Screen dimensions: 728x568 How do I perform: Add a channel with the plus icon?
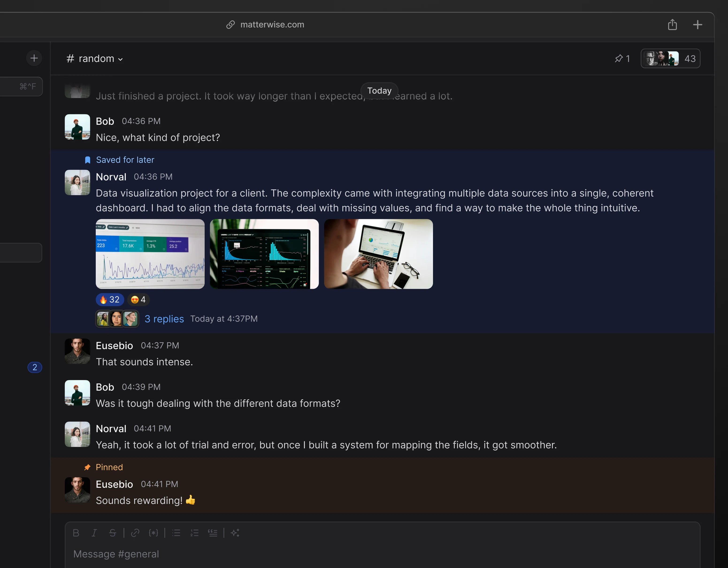point(34,58)
